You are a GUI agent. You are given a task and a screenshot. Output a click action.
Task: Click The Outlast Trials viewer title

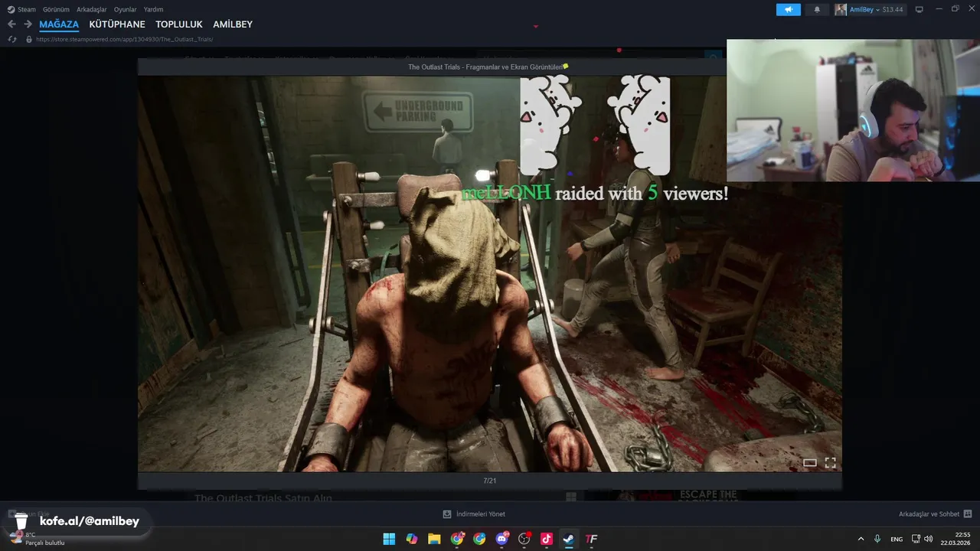pyautogui.click(x=486, y=67)
